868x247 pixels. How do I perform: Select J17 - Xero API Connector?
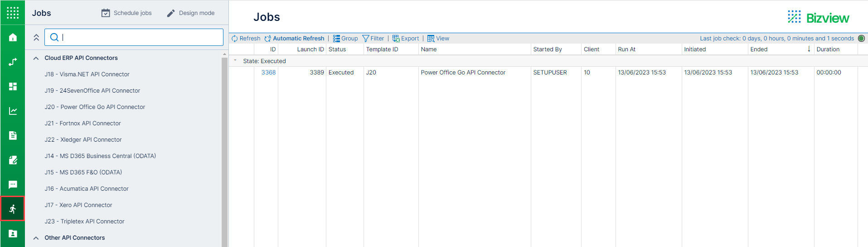78,205
